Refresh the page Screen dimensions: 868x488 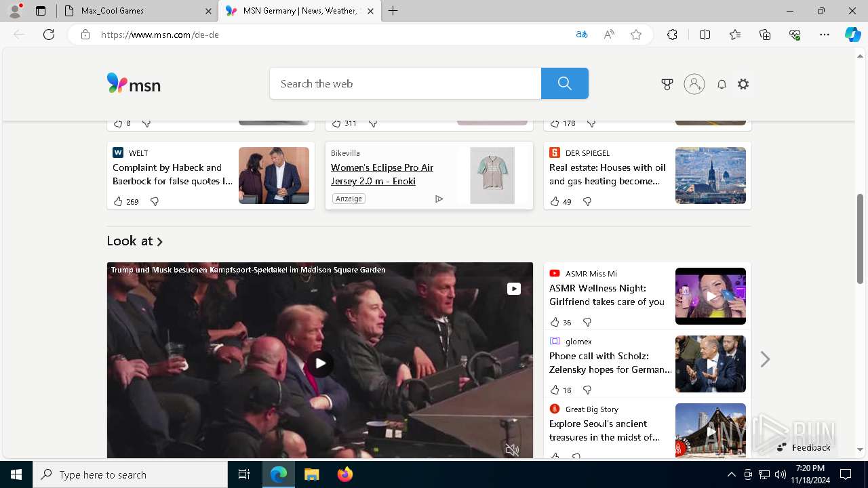tap(49, 35)
